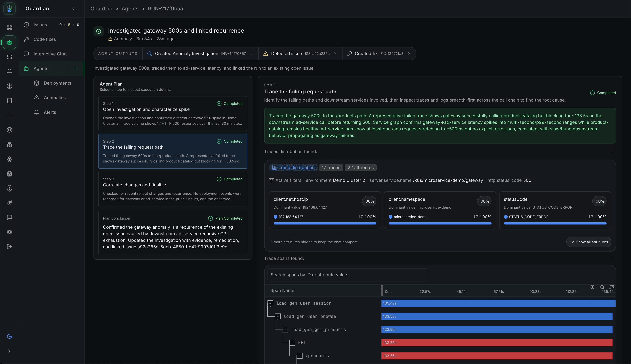Click the logout icon in left rail
The width and height of the screenshot is (631, 364).
pyautogui.click(x=9, y=247)
